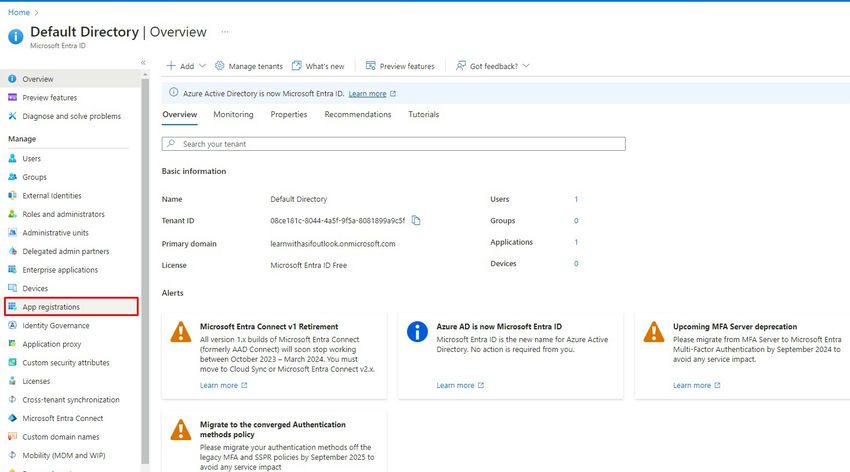Open Preview features toolbar icon
The width and height of the screenshot is (850, 472).
pyautogui.click(x=371, y=66)
